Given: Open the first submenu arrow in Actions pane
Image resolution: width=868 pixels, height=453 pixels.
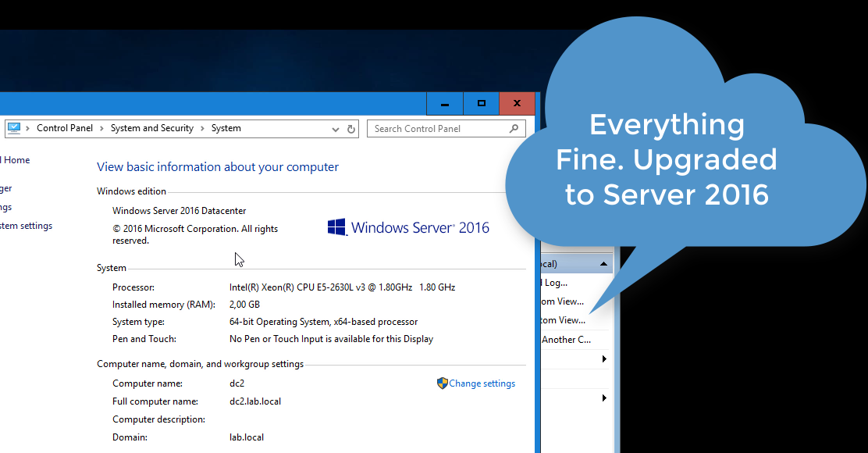Looking at the screenshot, I should (604, 358).
